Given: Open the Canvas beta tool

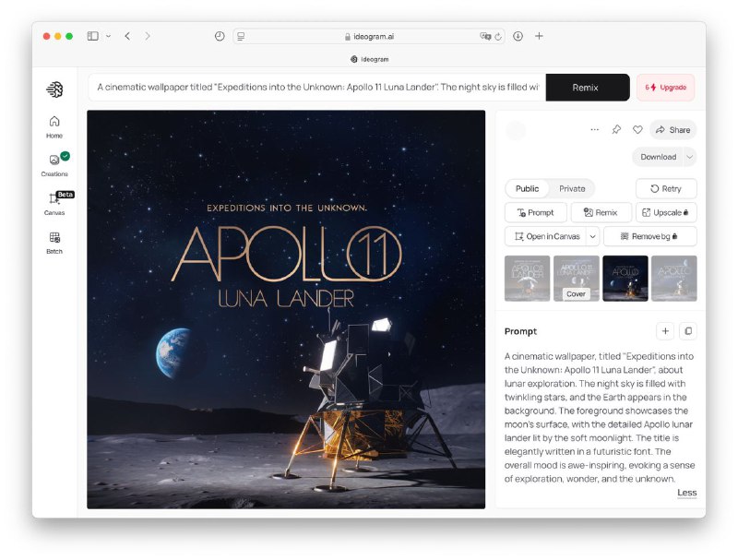Looking at the screenshot, I should pos(54,203).
